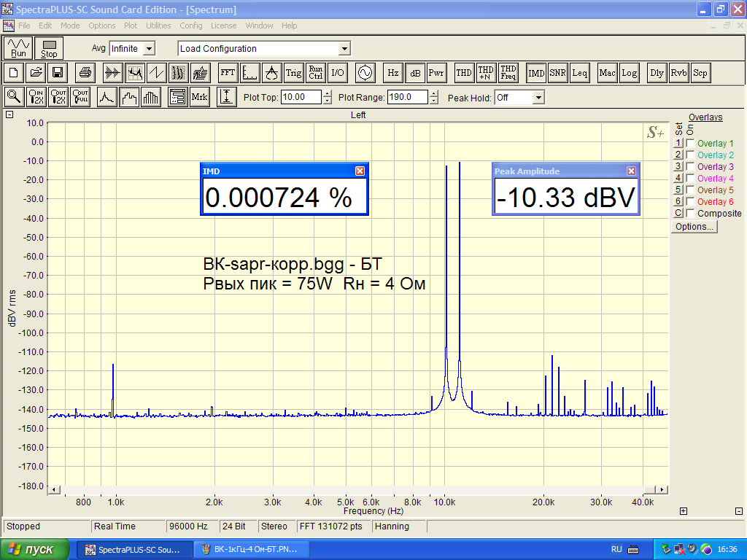Viewport: 747px width, 560px height.
Task: Click the overlay Options... button
Action: [694, 227]
